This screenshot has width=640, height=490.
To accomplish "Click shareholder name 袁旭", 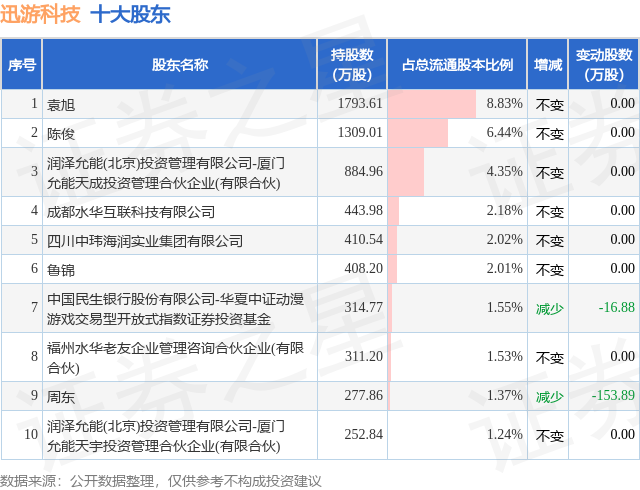I will (x=61, y=105).
